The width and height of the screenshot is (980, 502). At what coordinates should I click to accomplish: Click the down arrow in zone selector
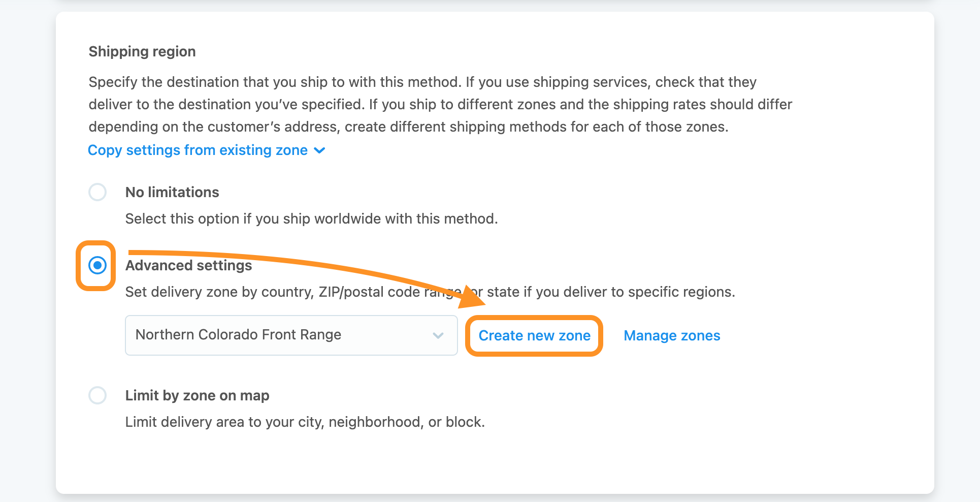click(x=438, y=335)
